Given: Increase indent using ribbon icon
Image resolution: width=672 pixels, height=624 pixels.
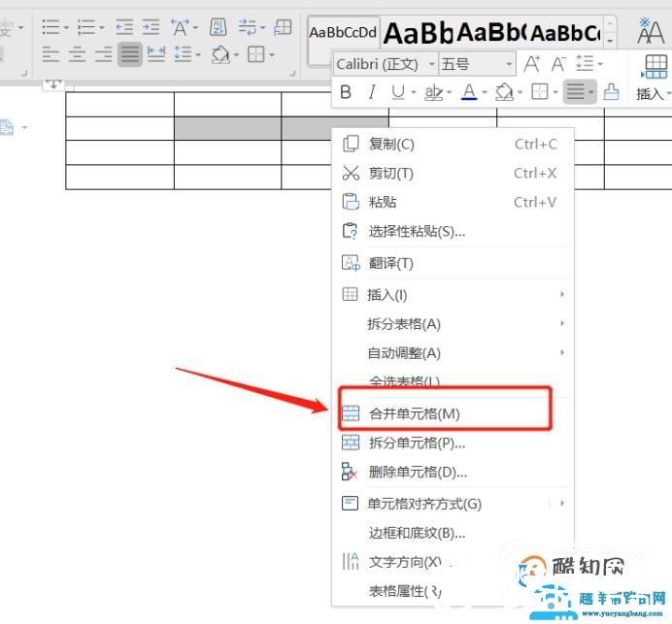Looking at the screenshot, I should pyautogui.click(x=151, y=27).
